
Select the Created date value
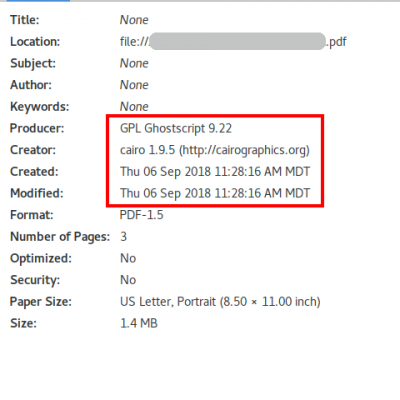215,172
